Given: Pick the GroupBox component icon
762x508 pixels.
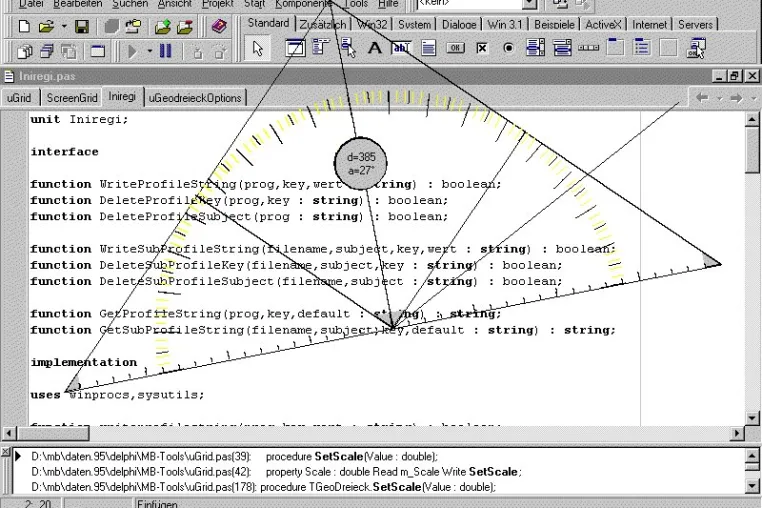Looking at the screenshot, I should click(615, 47).
